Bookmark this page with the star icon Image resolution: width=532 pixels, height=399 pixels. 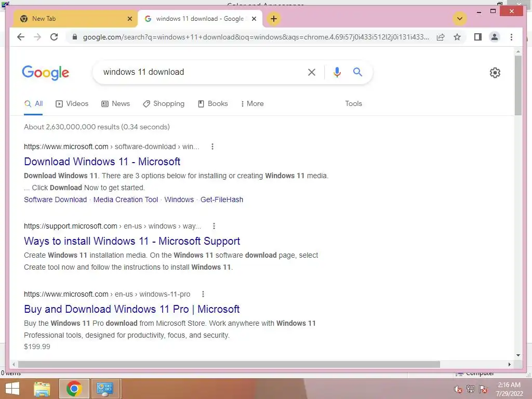coord(457,37)
